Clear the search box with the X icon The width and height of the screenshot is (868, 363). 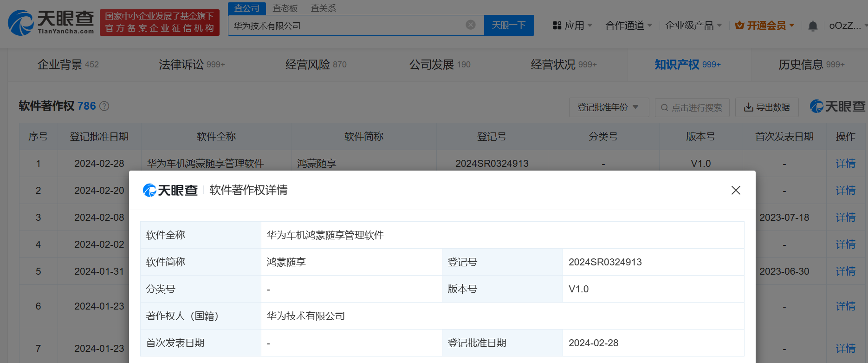471,25
